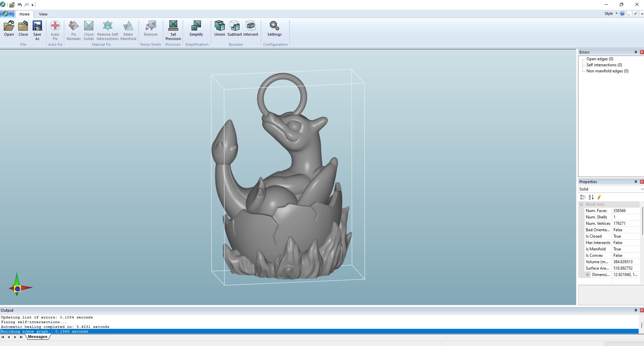
Task: Close the Errors panel
Action: tap(642, 52)
